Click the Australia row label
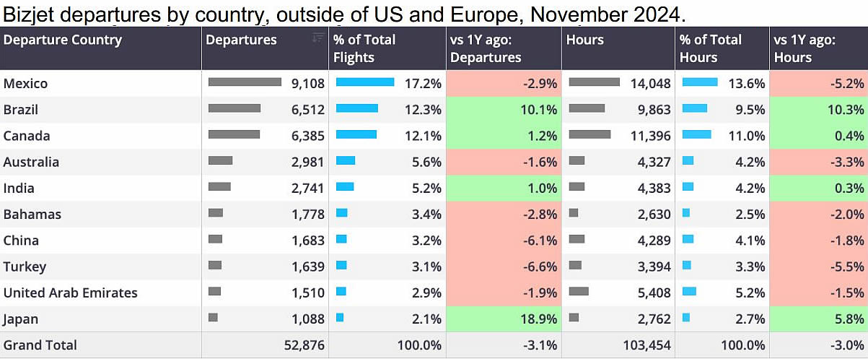The height and width of the screenshot is (359, 868). (31, 162)
